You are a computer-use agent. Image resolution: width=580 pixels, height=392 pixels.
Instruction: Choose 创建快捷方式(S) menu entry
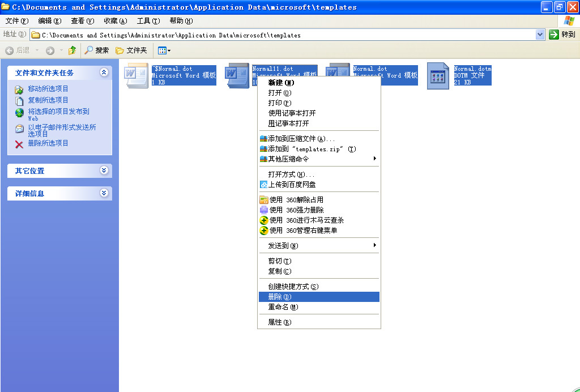pyautogui.click(x=319, y=287)
